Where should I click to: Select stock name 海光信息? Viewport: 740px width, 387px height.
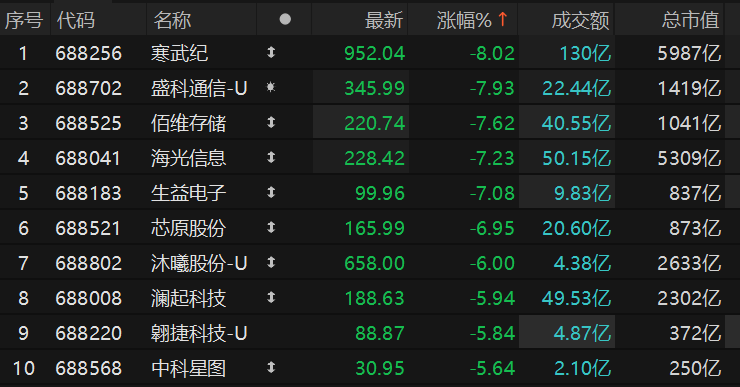pyautogui.click(x=189, y=158)
